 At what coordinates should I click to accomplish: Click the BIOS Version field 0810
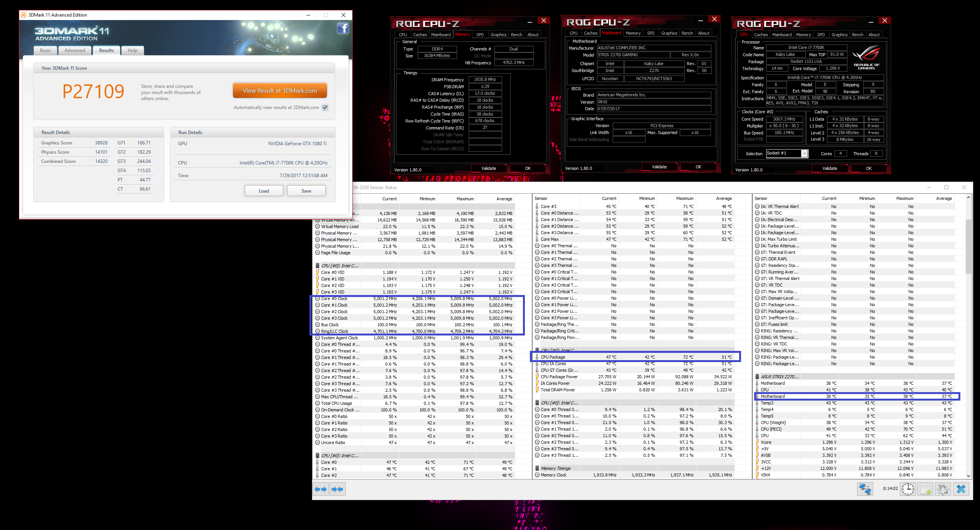tap(654, 102)
